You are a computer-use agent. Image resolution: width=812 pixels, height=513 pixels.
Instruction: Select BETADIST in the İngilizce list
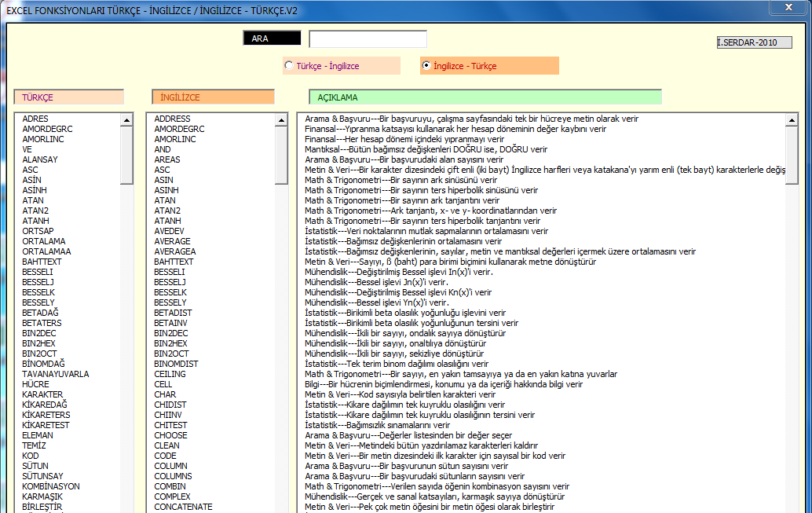coord(173,313)
